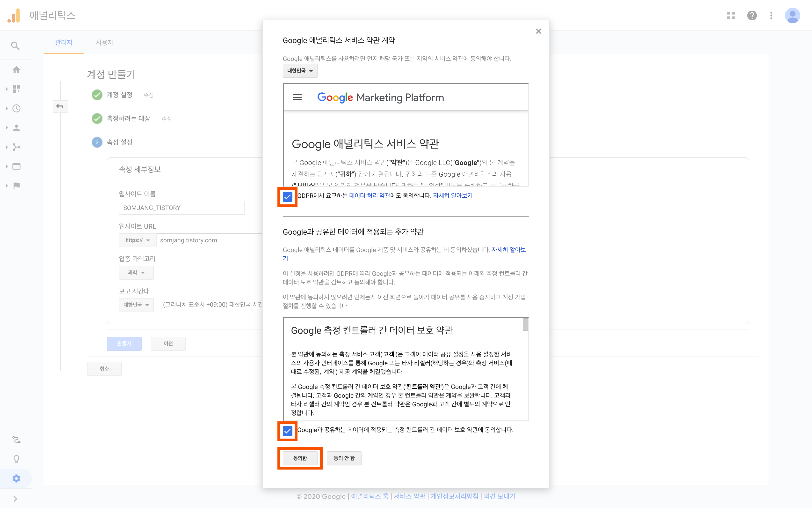This screenshot has height=508, width=812.
Task: Open the 개인정보처리방침 footer link
Action: point(454,496)
